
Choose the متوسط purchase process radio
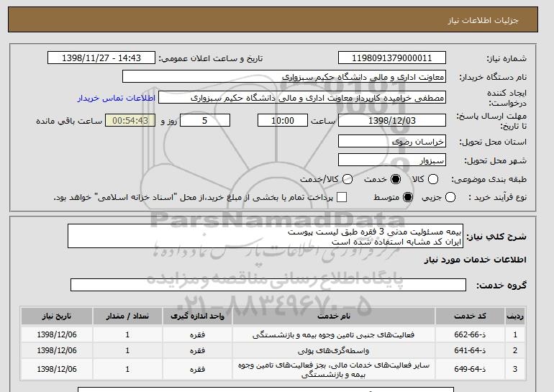click(x=408, y=197)
